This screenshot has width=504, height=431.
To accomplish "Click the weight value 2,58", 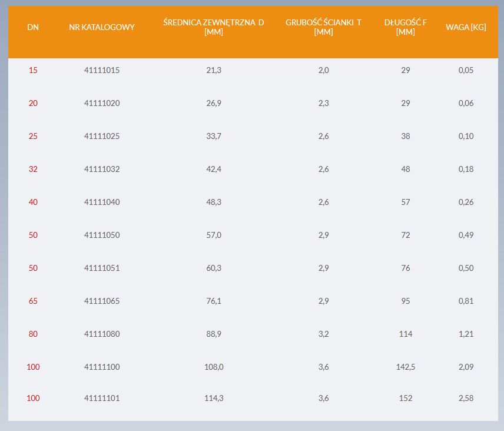I will point(466,398).
